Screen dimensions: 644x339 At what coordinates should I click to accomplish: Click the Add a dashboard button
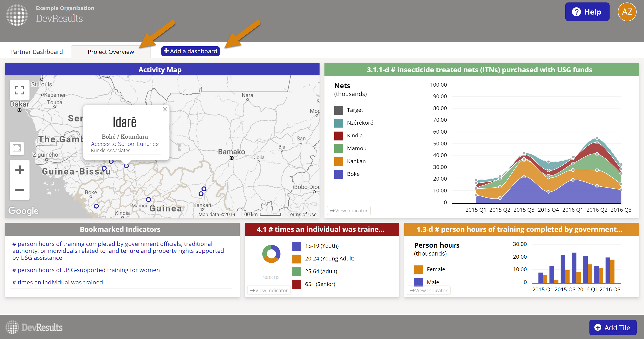[x=190, y=51]
